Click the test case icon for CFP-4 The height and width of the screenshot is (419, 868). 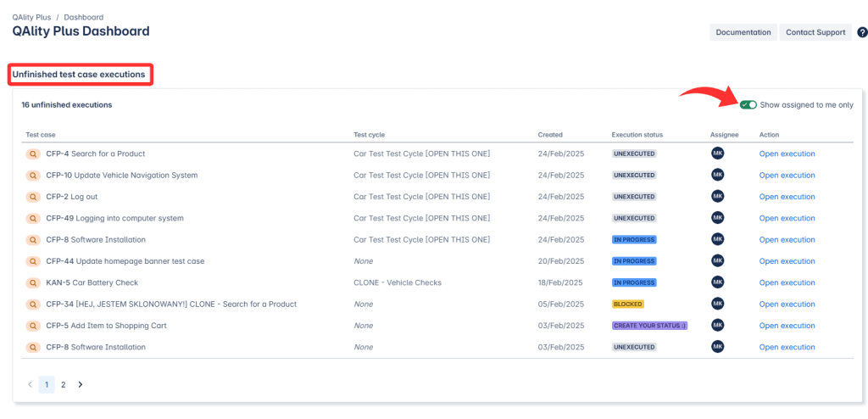pos(33,154)
